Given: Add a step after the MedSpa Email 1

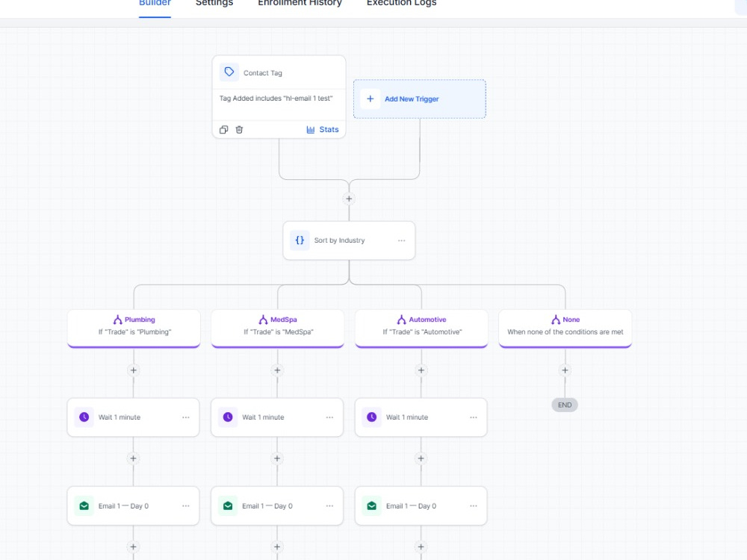Looking at the screenshot, I should click(x=277, y=547).
